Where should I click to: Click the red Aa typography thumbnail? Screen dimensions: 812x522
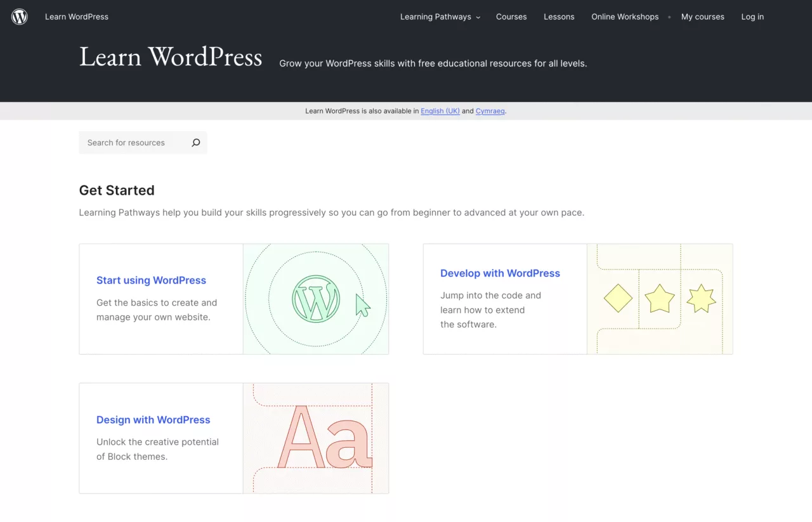[x=316, y=438]
